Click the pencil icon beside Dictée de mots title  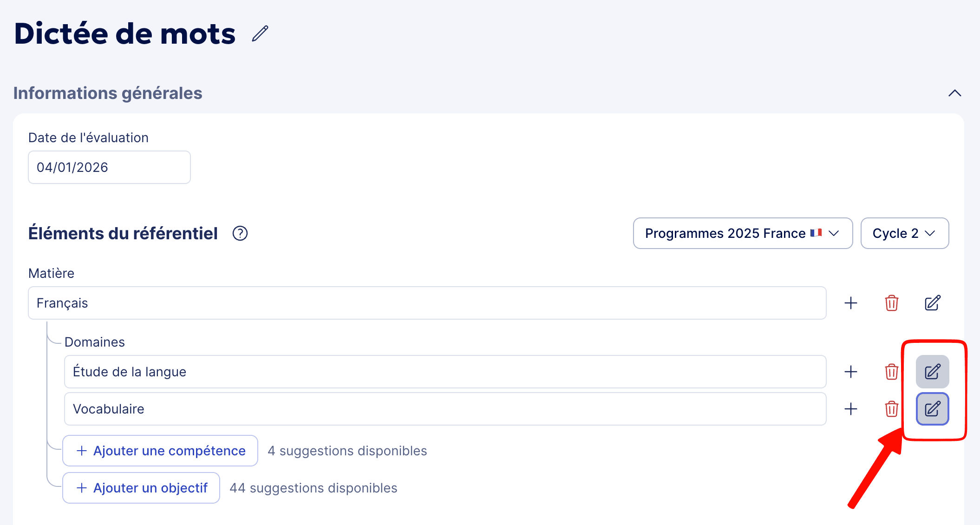tap(260, 33)
